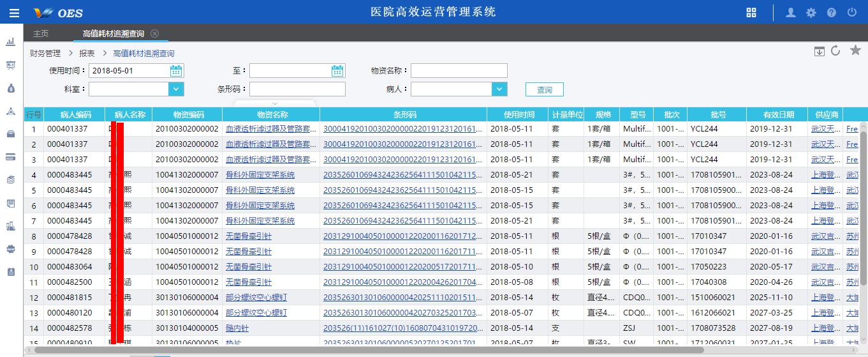Open the user profile icon

click(791, 13)
